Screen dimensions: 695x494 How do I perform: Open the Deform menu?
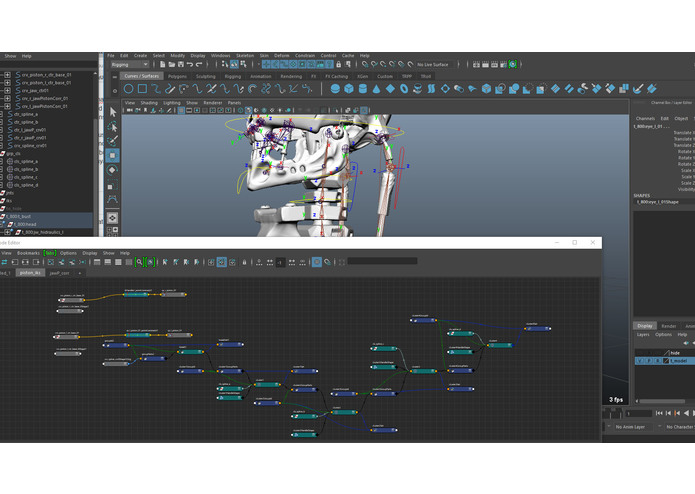(281, 56)
